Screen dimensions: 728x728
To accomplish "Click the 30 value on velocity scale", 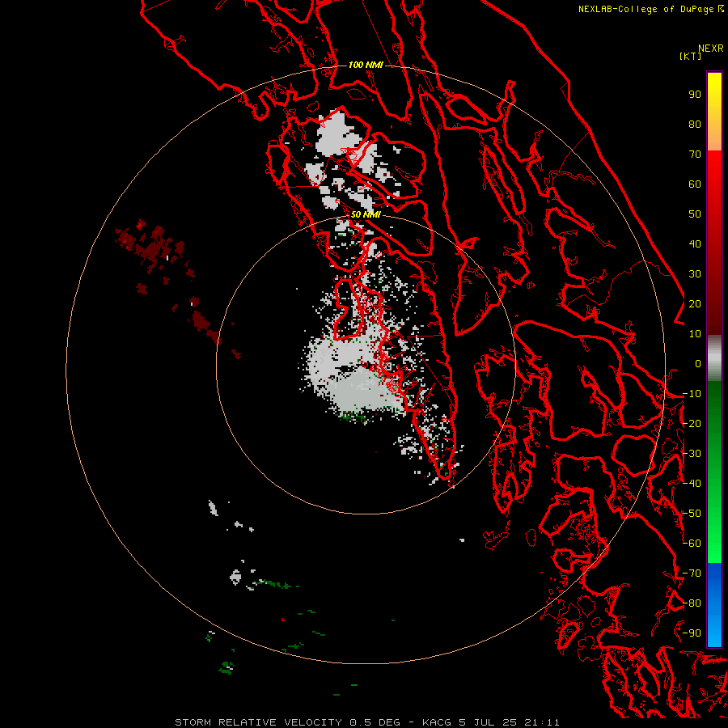I will pyautogui.click(x=695, y=274).
